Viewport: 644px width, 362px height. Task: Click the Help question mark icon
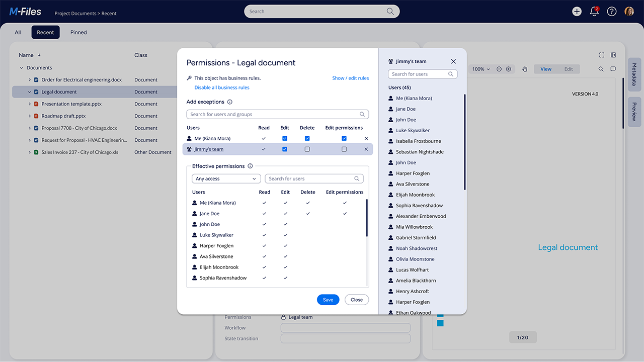[x=611, y=11]
